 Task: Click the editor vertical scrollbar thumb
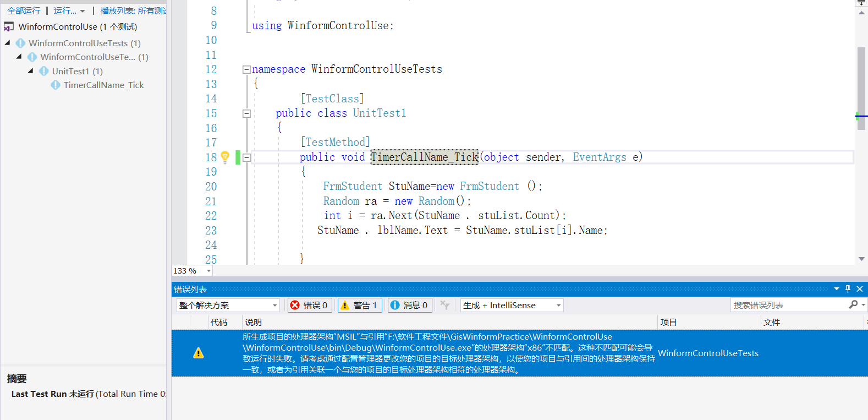click(x=861, y=89)
